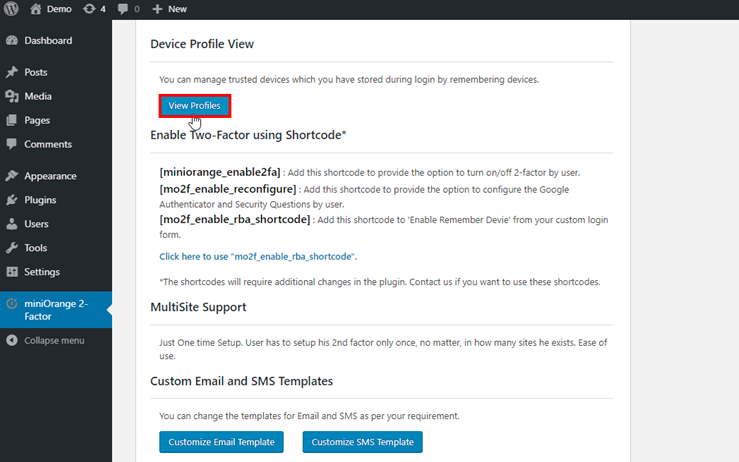Click the Appearance paintbrush icon
The image size is (739, 462).
[x=12, y=176]
